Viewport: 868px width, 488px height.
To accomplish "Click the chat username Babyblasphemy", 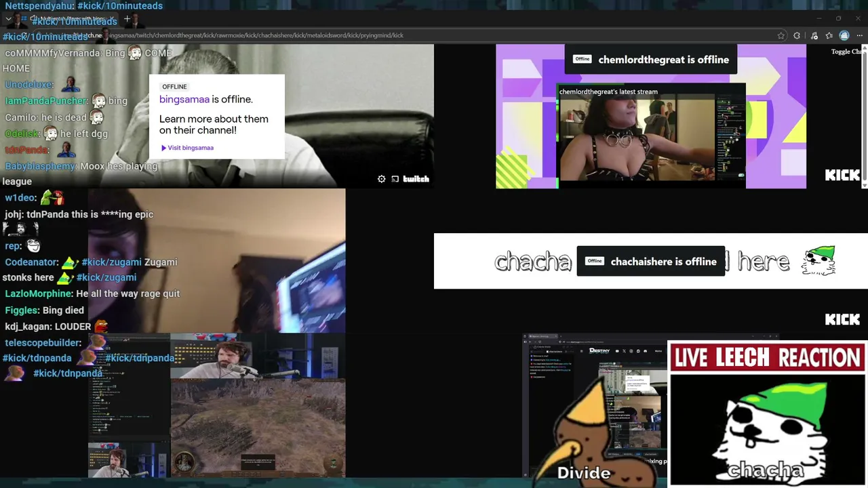I will (40, 166).
